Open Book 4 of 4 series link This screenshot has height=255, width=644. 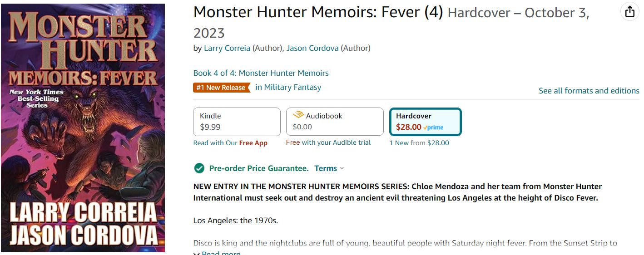point(261,73)
